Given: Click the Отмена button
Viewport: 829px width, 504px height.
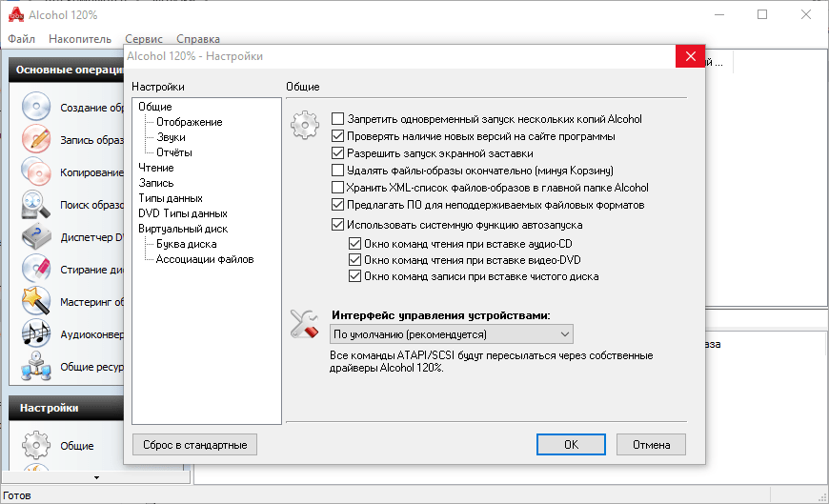Looking at the screenshot, I should (x=652, y=445).
